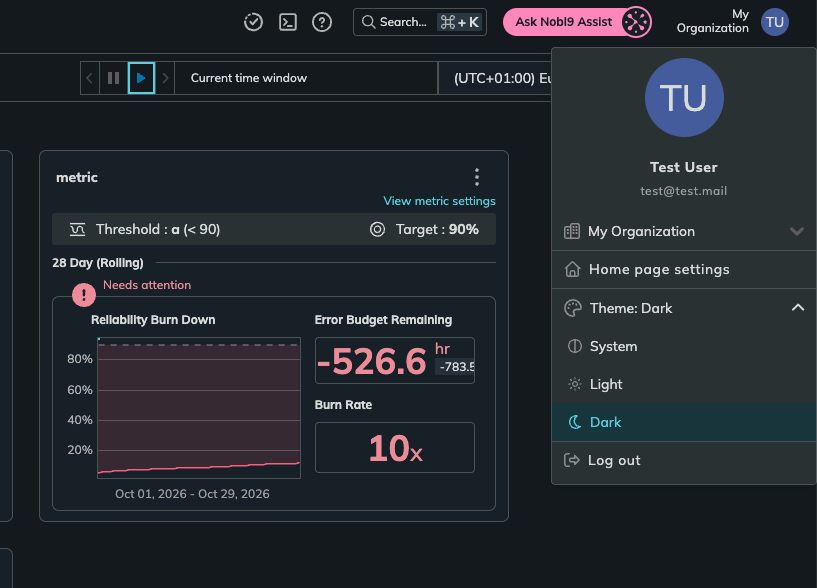The image size is (817, 588).
Task: Click the Ask Nobl9 Assist button
Action: 577,22
